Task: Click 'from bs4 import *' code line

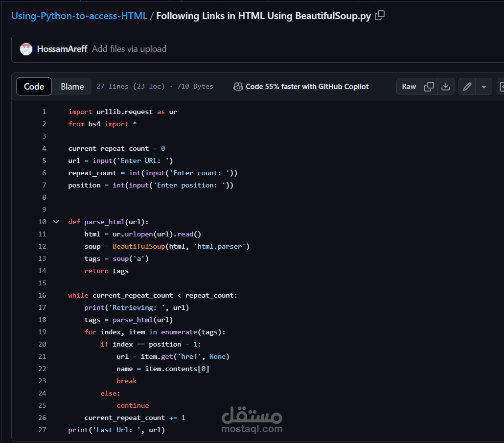Action: pyautogui.click(x=102, y=124)
